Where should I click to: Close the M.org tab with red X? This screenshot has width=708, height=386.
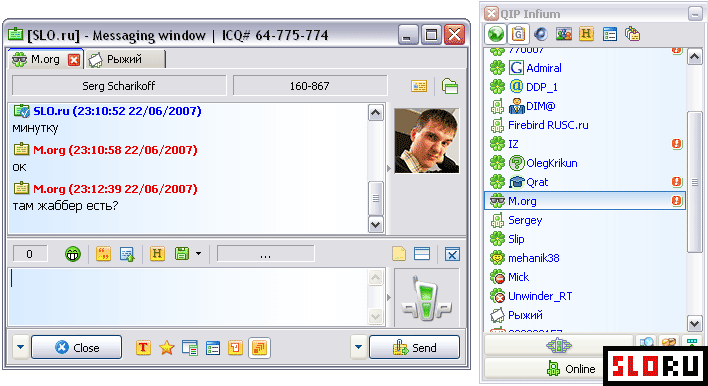click(74, 60)
